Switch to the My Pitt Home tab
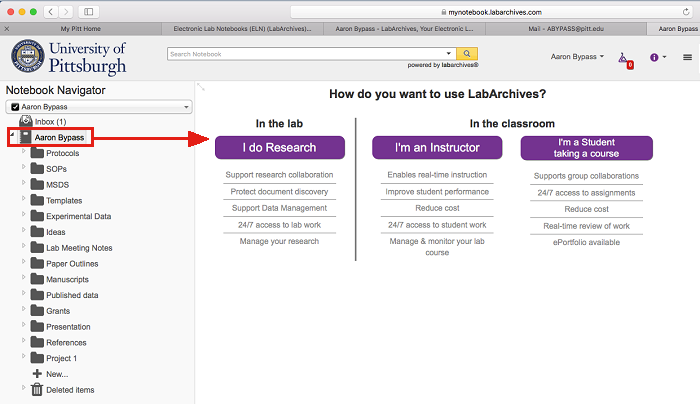The height and width of the screenshot is (404, 700). coord(81,29)
